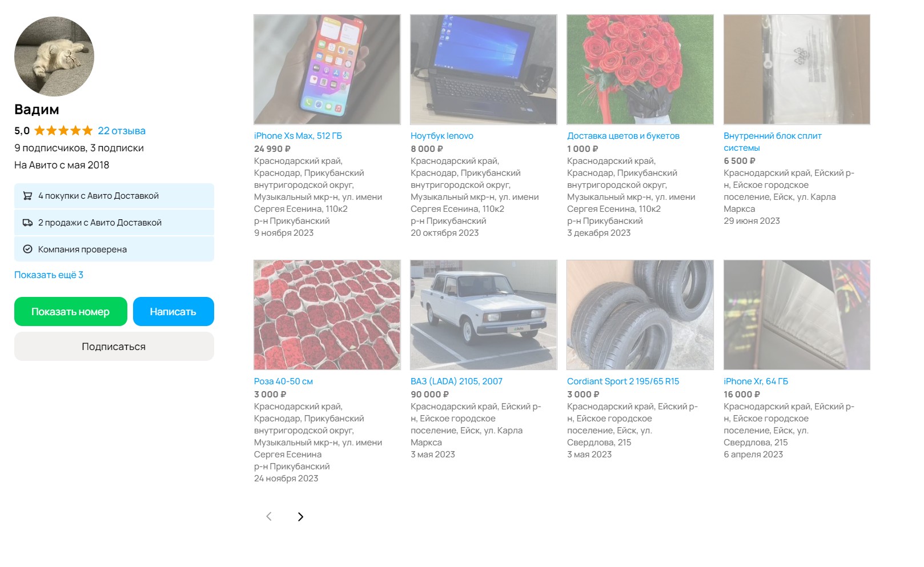Expand Показать ещё 3 badges
Image resolution: width=924 pixels, height=567 pixels.
49,275
